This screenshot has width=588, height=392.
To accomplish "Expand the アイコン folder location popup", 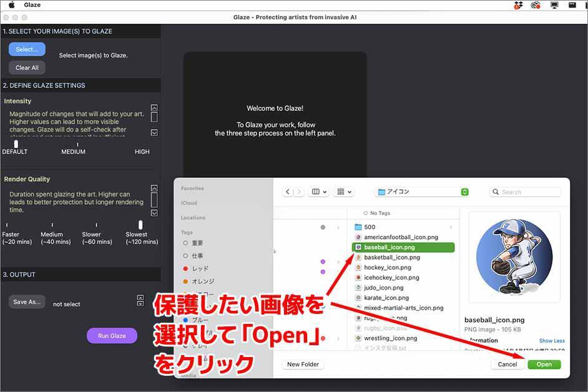I will coord(464,192).
